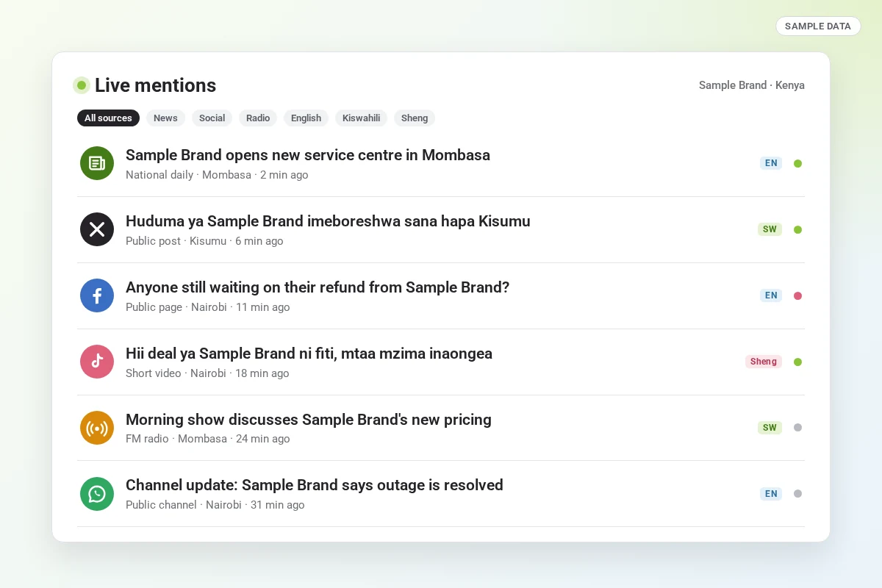The width and height of the screenshot is (882, 588).
Task: Click the 'Live mentions' heading
Action: point(155,85)
